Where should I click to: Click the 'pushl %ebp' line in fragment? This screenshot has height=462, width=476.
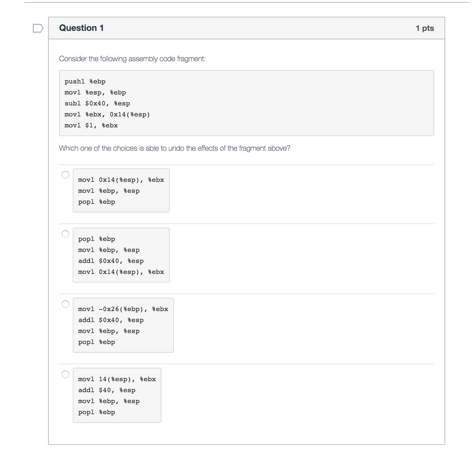[x=85, y=82]
